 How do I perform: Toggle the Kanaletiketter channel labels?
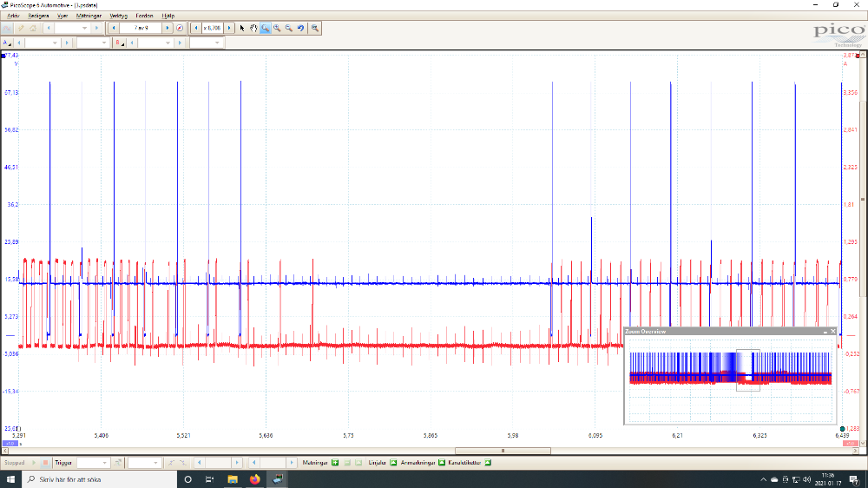[488, 463]
